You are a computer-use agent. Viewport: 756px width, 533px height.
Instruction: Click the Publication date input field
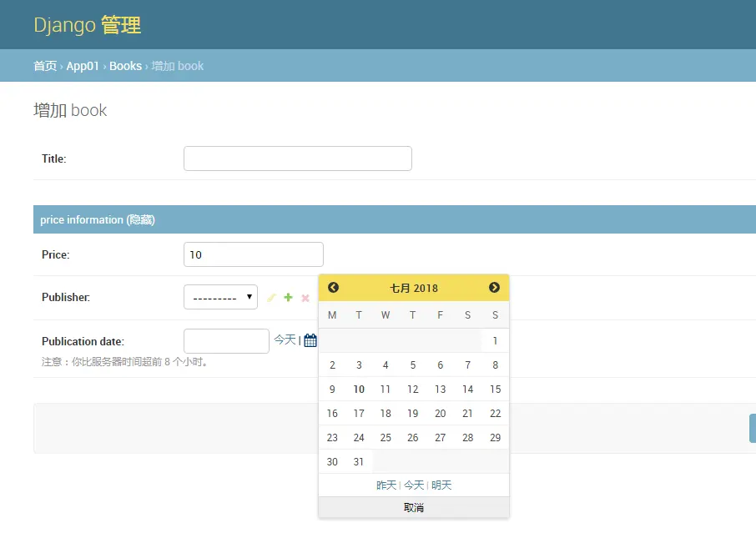[x=226, y=341]
